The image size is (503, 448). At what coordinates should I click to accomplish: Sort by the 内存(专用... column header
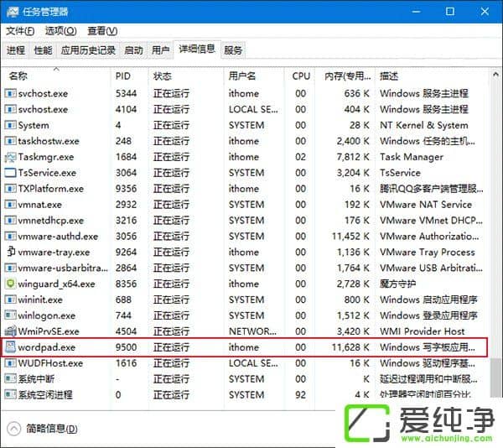(345, 76)
